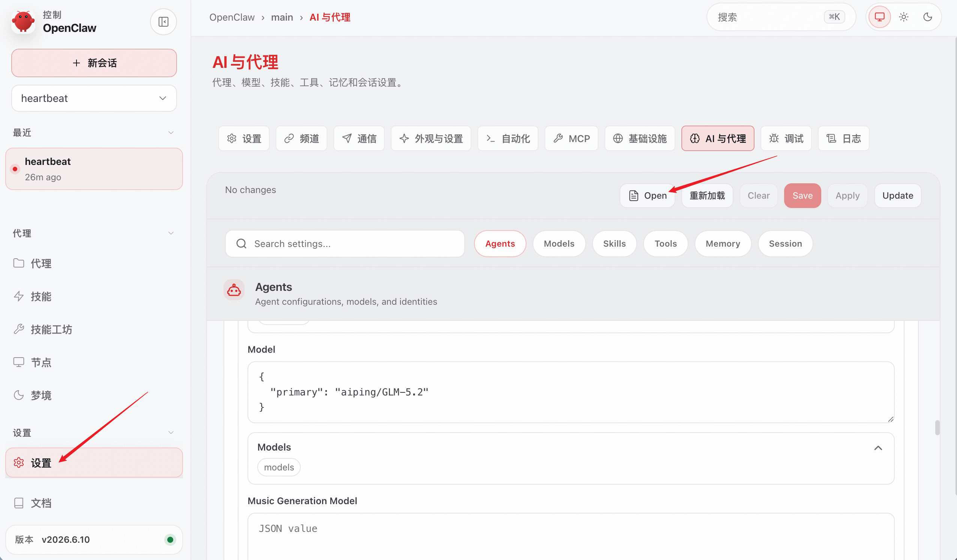The width and height of the screenshot is (957, 560).
Task: Collapse the Models section chevron
Action: pyautogui.click(x=878, y=448)
